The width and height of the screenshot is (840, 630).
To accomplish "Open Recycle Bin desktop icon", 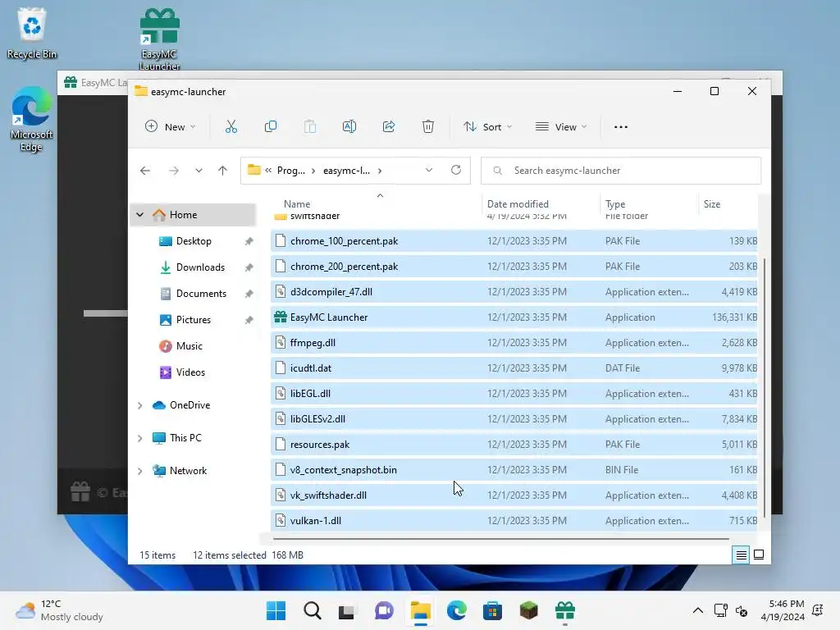I will click(x=32, y=33).
